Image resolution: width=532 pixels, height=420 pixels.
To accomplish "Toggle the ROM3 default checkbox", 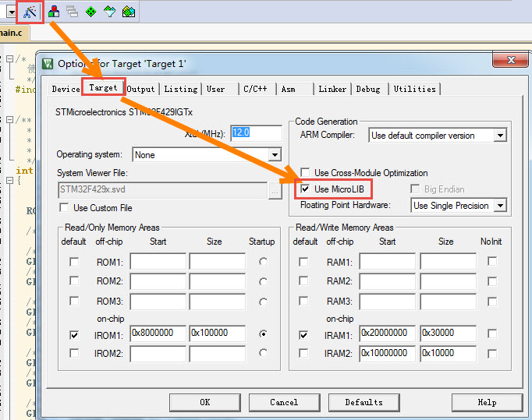I will pos(74,301).
